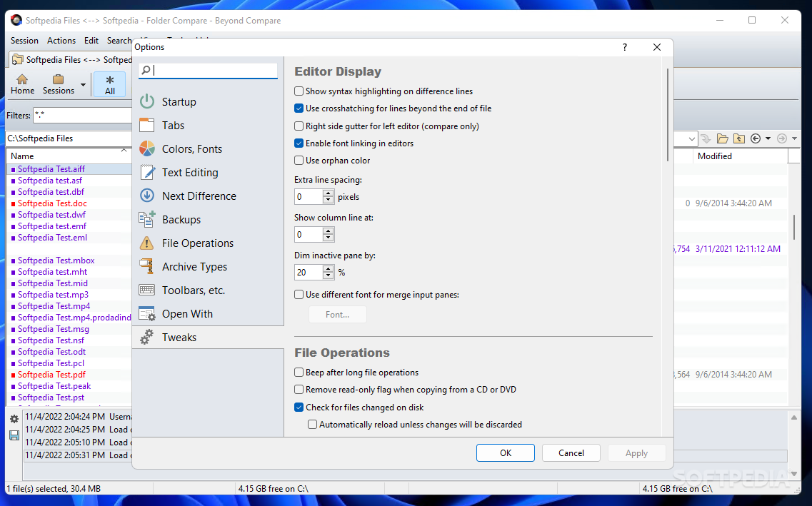The height and width of the screenshot is (506, 812).
Task: Click the browse folder icon on right pane
Action: click(723, 138)
